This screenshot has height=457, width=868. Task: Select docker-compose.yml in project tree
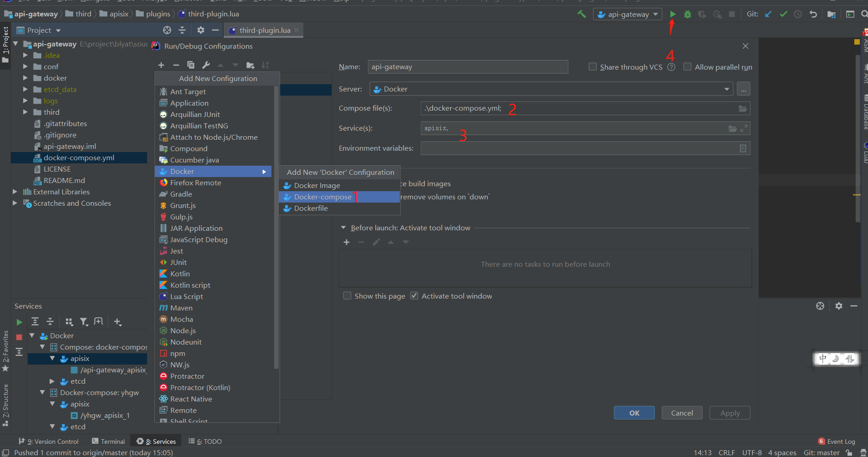tap(79, 157)
